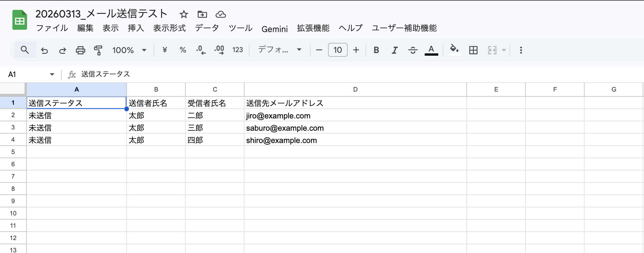Increase font size with plus button
The height and width of the screenshot is (253, 644).
356,50
